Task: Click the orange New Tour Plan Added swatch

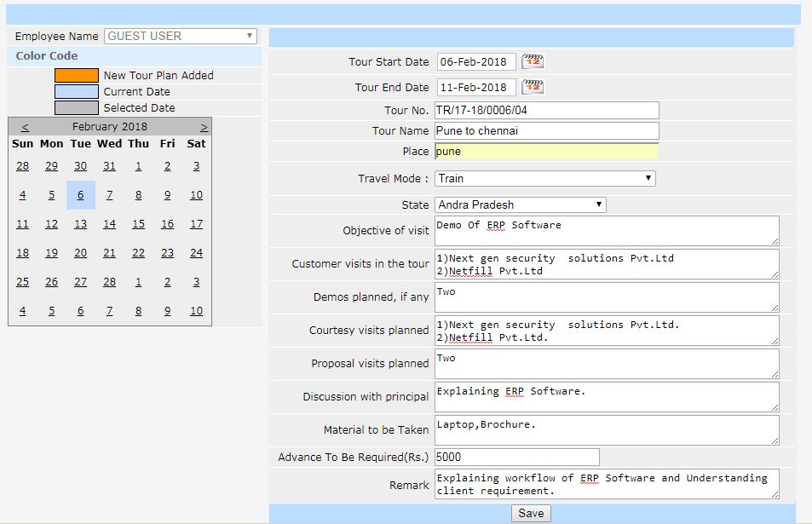Action: click(x=77, y=76)
